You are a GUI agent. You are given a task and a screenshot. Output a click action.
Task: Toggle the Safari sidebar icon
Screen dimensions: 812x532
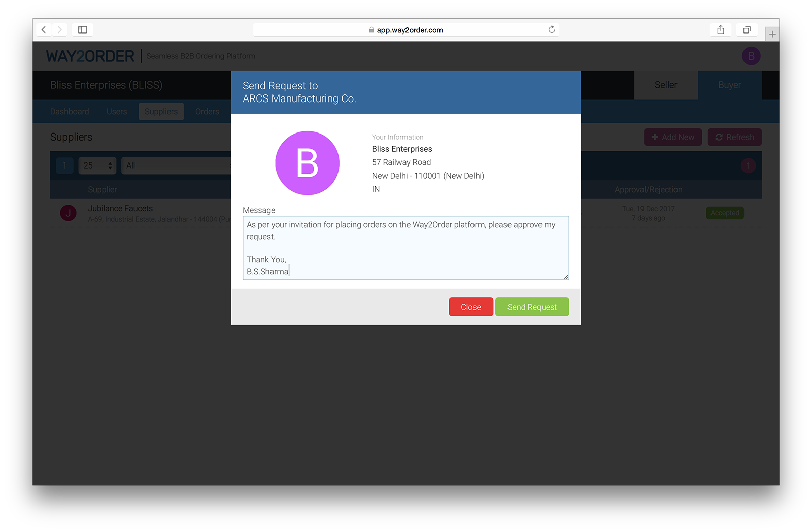tap(82, 30)
